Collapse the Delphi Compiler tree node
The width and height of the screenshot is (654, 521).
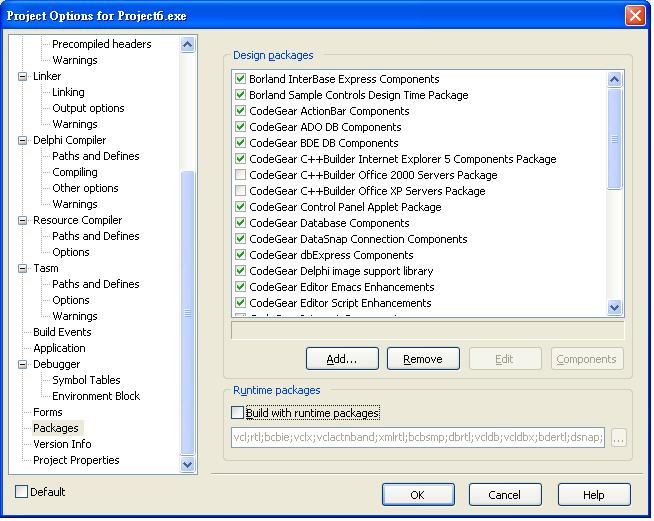tap(23, 140)
